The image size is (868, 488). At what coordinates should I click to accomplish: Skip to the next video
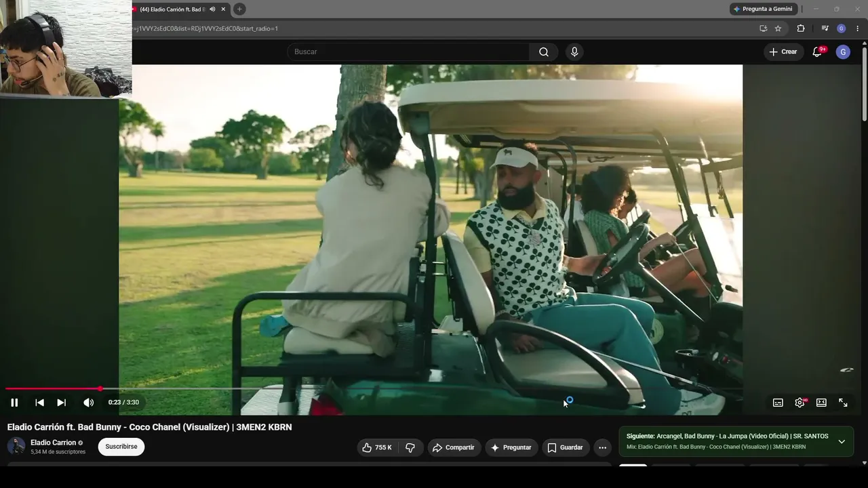(x=62, y=403)
